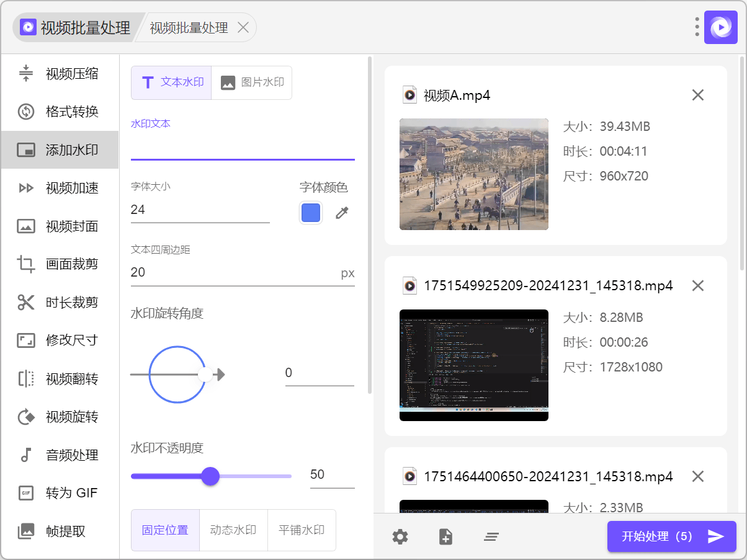Viewport: 747px width, 560px height.
Task: Click the 字体大小 font size field
Action: [200, 210]
